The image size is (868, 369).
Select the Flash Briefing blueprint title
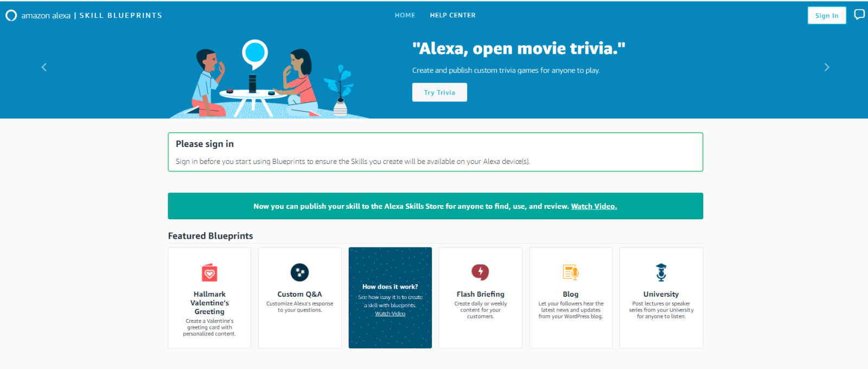pos(480,294)
